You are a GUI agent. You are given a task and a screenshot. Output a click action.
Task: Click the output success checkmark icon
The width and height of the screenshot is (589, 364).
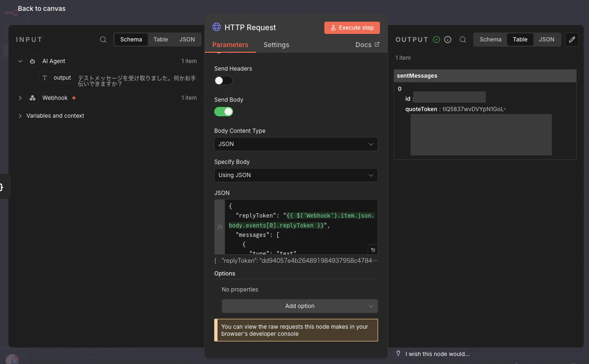[436, 40]
